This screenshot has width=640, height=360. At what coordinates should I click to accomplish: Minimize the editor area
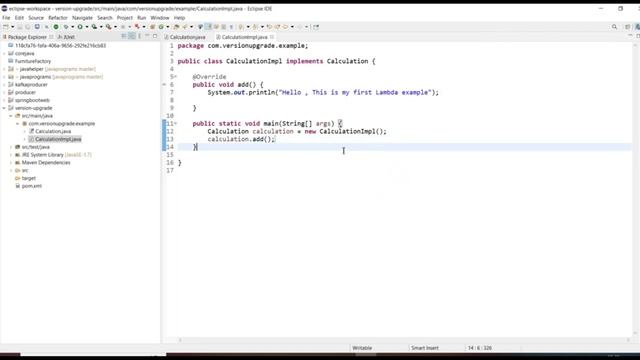tap(630, 36)
